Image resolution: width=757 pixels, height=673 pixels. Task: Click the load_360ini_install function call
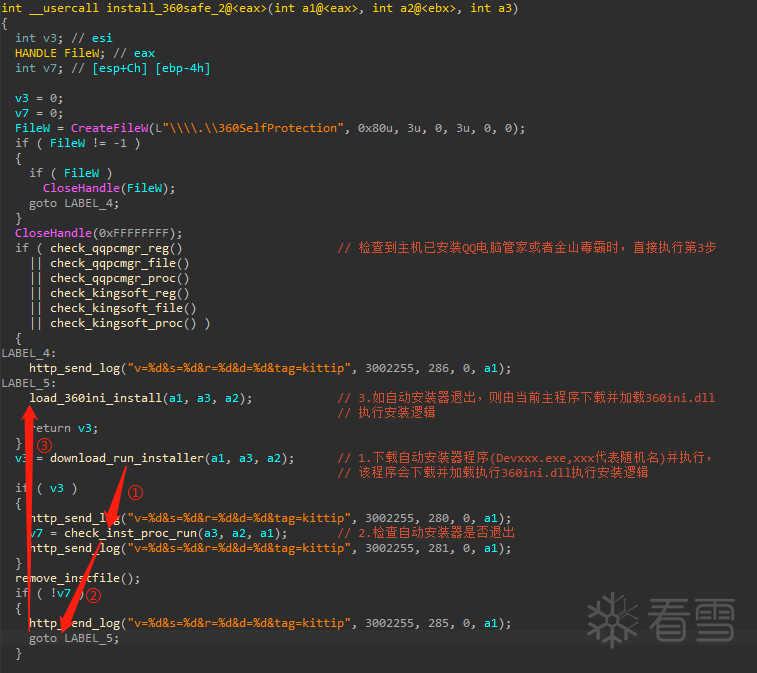click(140, 398)
